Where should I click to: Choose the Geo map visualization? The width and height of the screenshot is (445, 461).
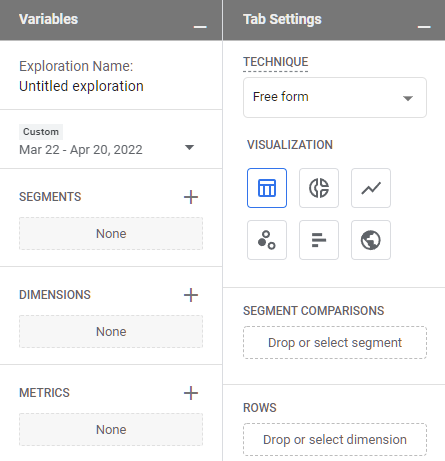[371, 240]
